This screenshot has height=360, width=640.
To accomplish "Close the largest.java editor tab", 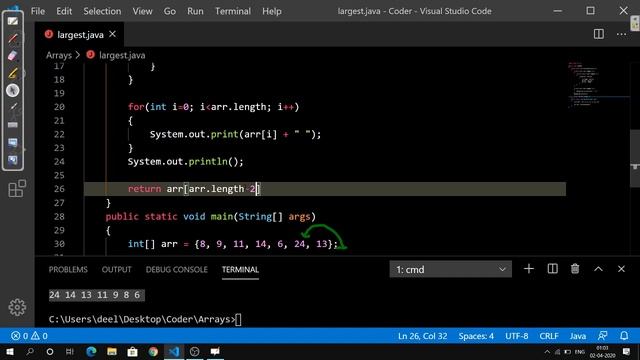I will tap(113, 34).
